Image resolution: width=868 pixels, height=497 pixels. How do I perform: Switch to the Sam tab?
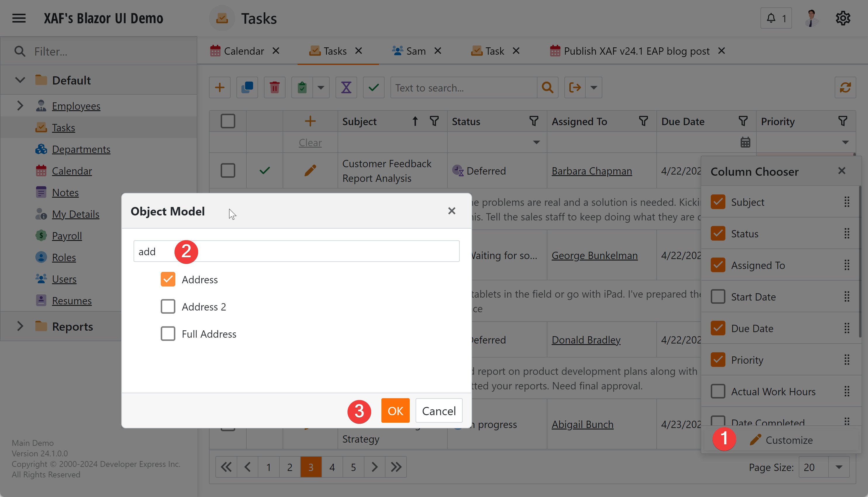(x=415, y=51)
